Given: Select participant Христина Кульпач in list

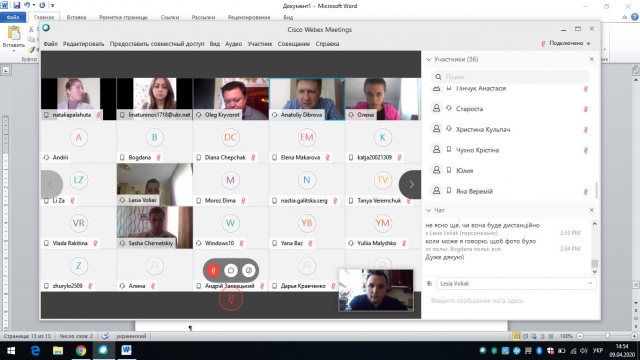Looking at the screenshot, I should (510, 129).
